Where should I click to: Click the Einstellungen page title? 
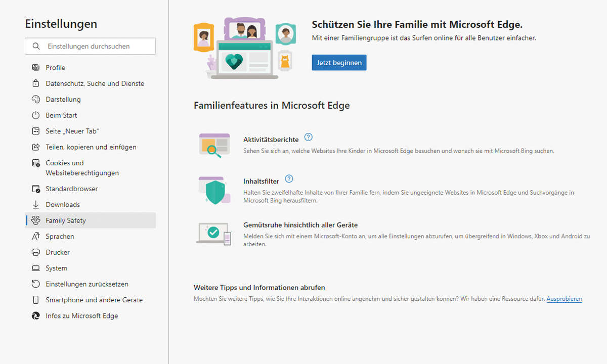click(61, 24)
